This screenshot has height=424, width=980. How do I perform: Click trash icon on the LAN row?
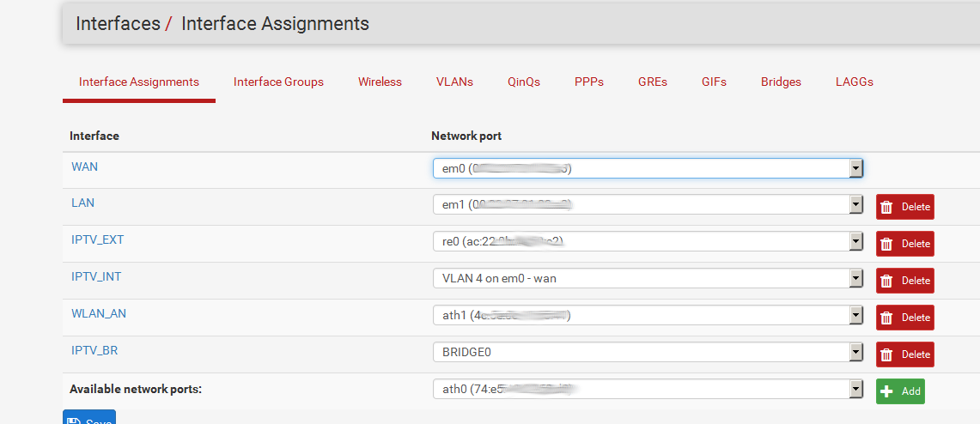887,207
